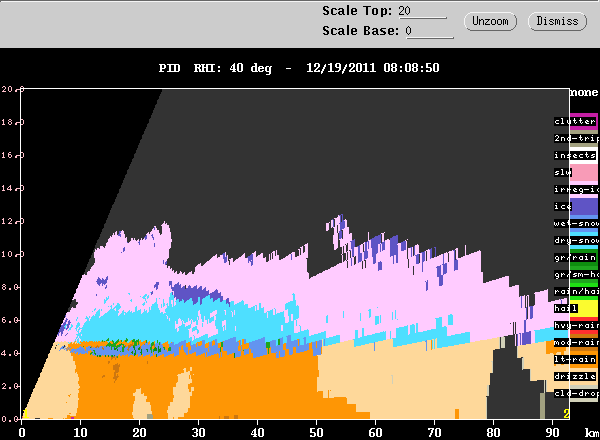
Task: Select the ice legend color swatch
Action: coord(584,207)
